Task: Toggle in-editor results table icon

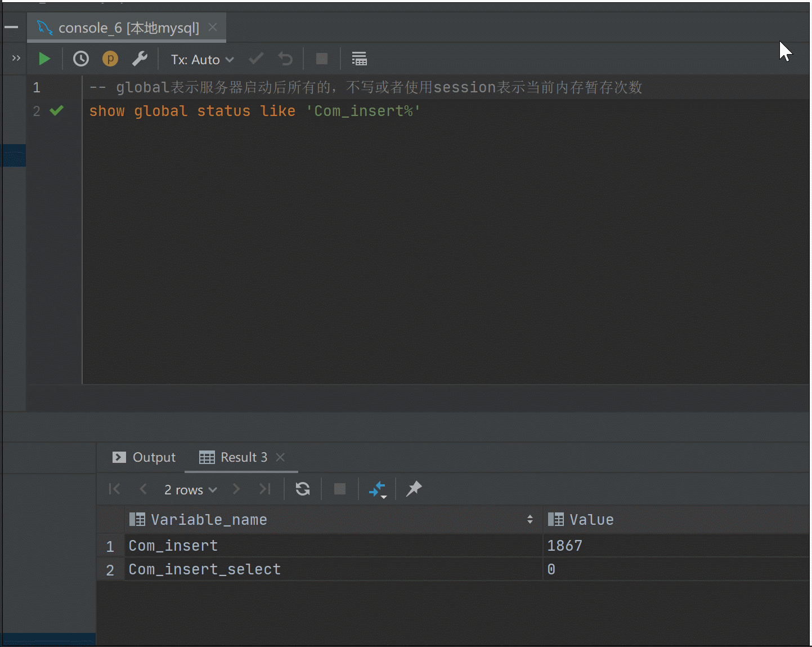Action: tap(359, 59)
